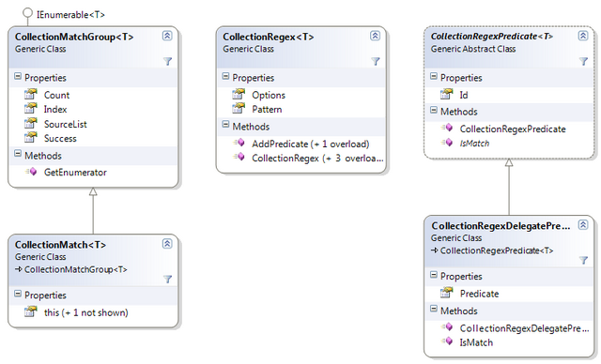The image size is (601, 364).
Task: Select IsMatch text in CollectionRegexDelegatePre... class
Action: click(476, 342)
